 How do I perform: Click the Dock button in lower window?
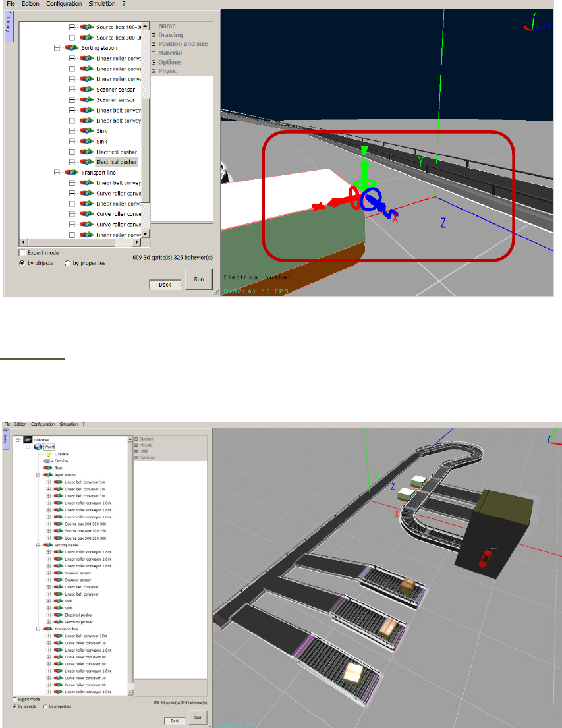coord(175,721)
